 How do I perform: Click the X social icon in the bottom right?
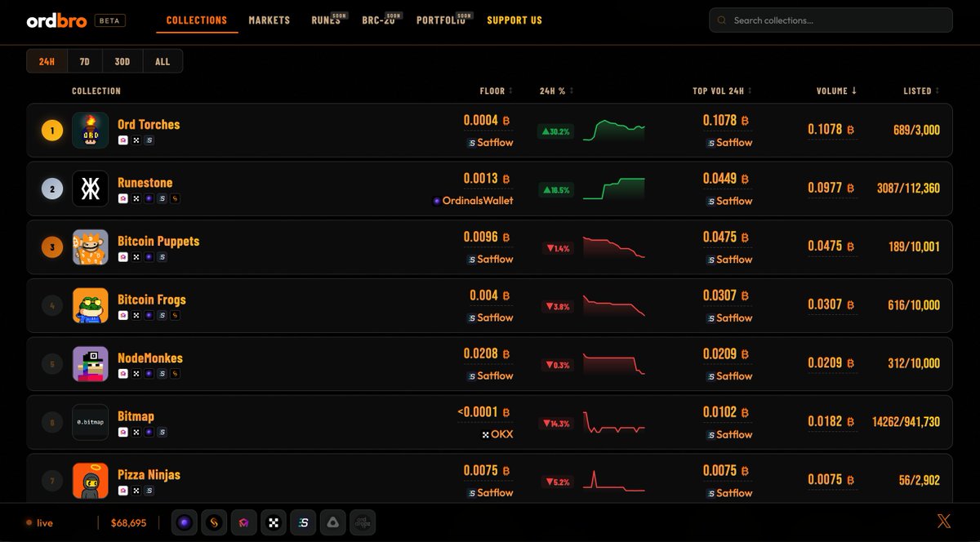944,521
